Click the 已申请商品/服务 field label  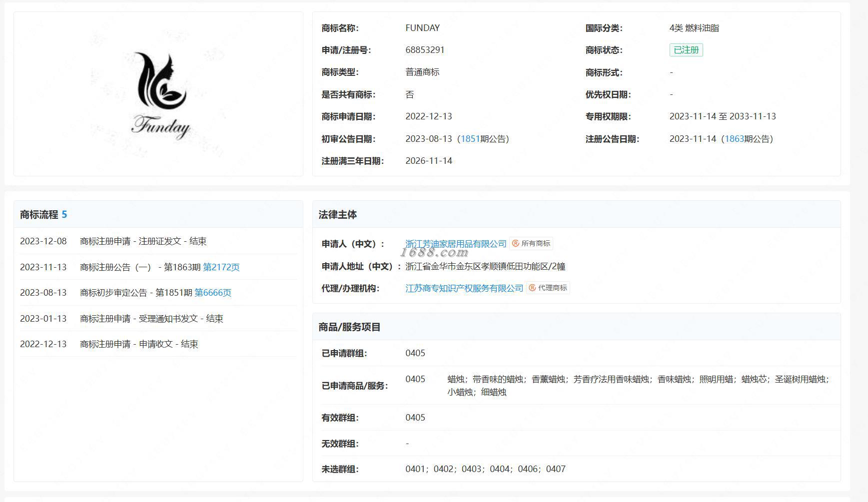(355, 386)
